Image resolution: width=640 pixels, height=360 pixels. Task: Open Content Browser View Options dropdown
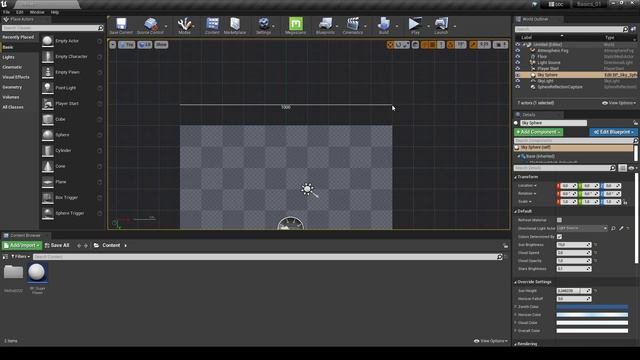491,341
